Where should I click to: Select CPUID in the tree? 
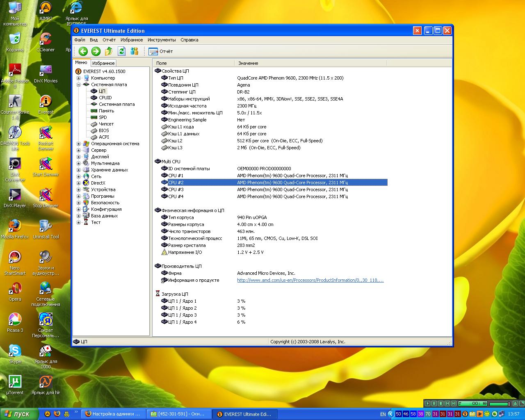105,98
